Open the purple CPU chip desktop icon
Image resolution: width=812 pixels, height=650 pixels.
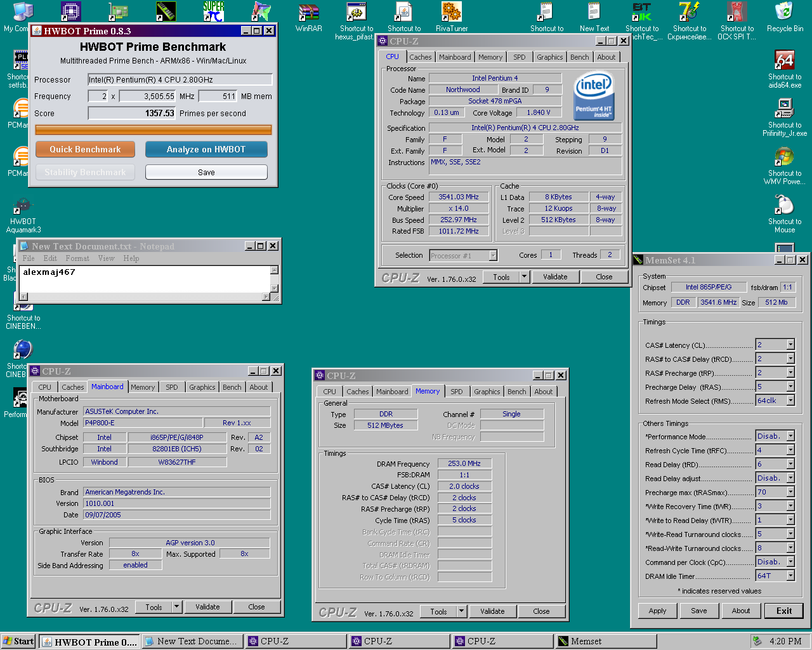point(71,11)
